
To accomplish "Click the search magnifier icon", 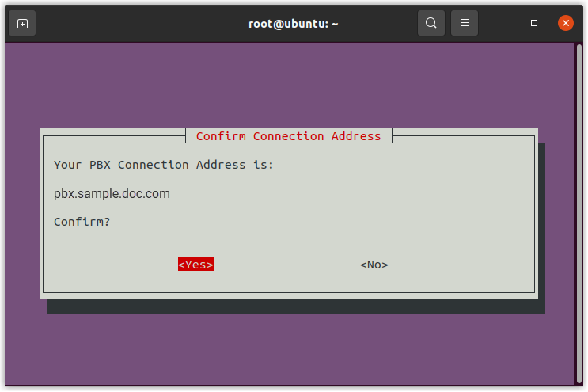I will coord(431,23).
